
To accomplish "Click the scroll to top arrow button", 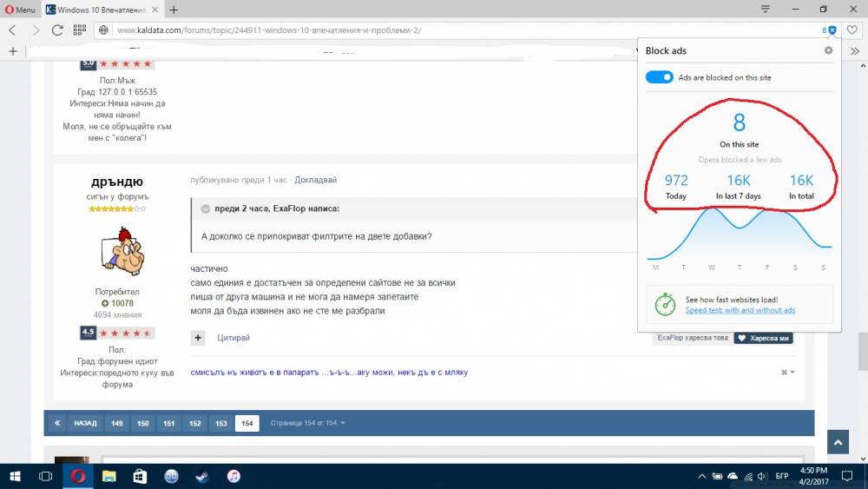I will 838,442.
